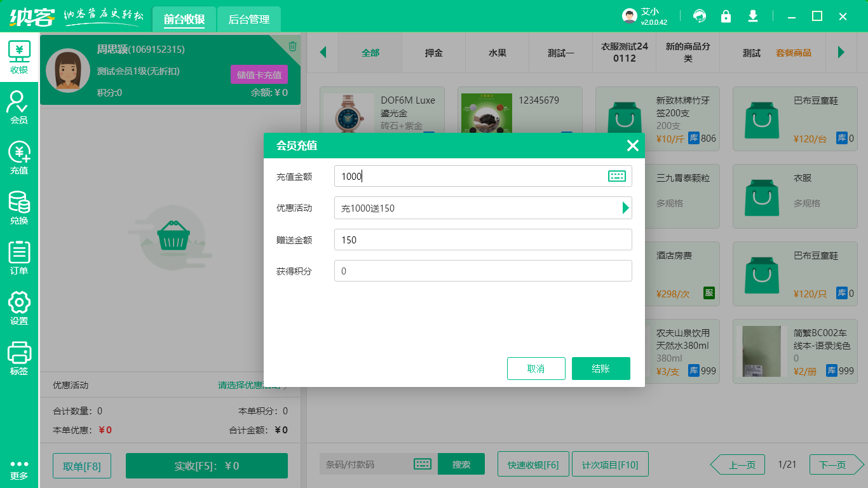Select the 新的商品分类 category tab
The width and height of the screenshot is (868, 488).
[x=688, y=53]
